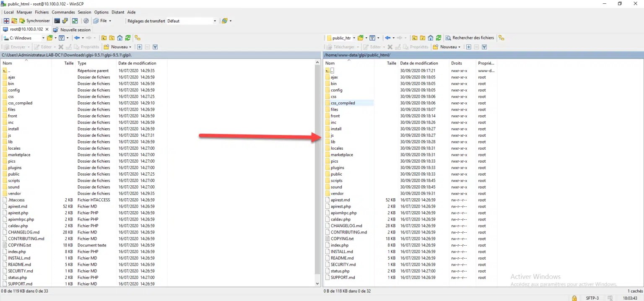644x301 pixels.
Task: Close the root@10.100.0.102 session tab
Action: click(47, 29)
